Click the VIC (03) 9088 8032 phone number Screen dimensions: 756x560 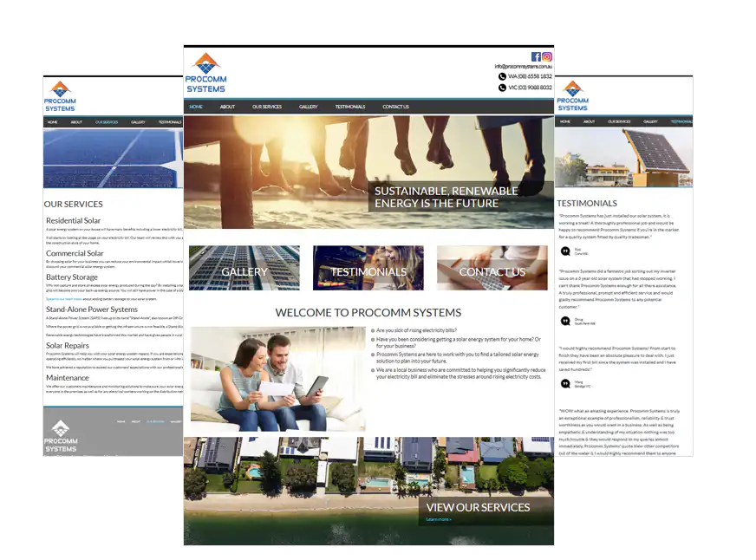coord(530,88)
